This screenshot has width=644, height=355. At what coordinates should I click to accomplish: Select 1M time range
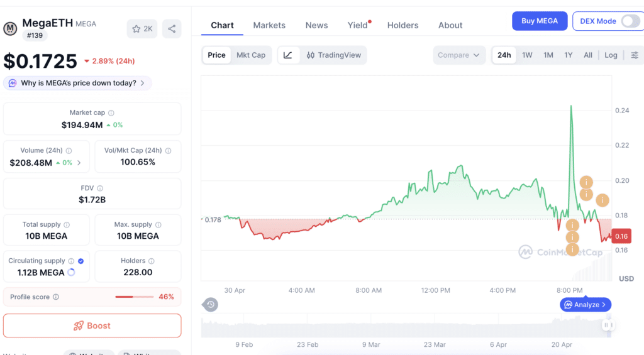tap(548, 55)
